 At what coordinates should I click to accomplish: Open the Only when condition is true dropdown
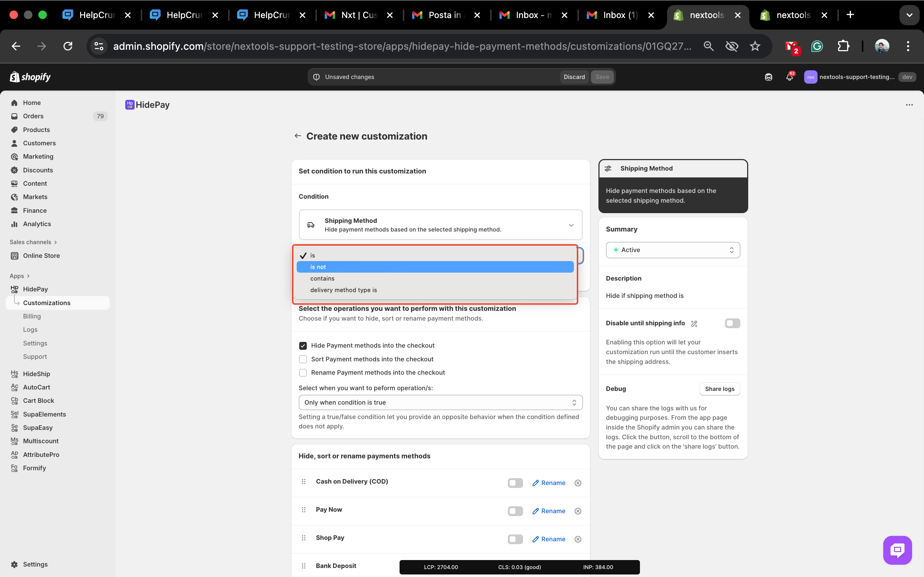[x=440, y=402]
